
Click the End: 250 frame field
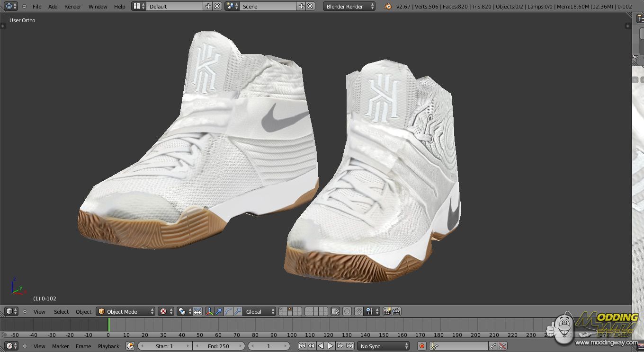tap(218, 346)
